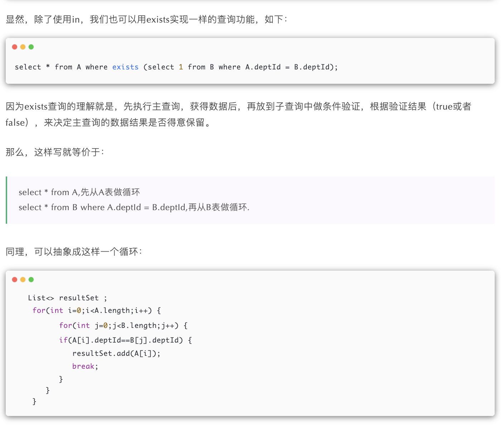Click the red dot in the loop code block
The image size is (504, 426).
pyautogui.click(x=15, y=280)
